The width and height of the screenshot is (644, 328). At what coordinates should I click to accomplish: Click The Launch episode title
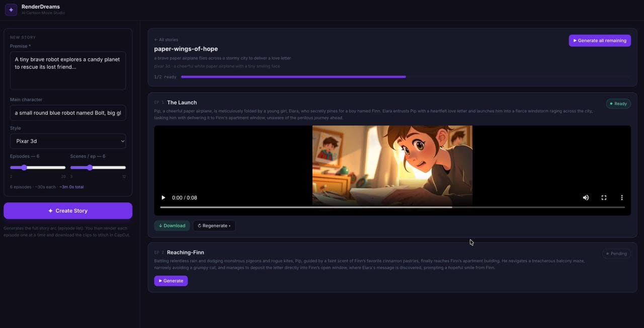coord(182,103)
